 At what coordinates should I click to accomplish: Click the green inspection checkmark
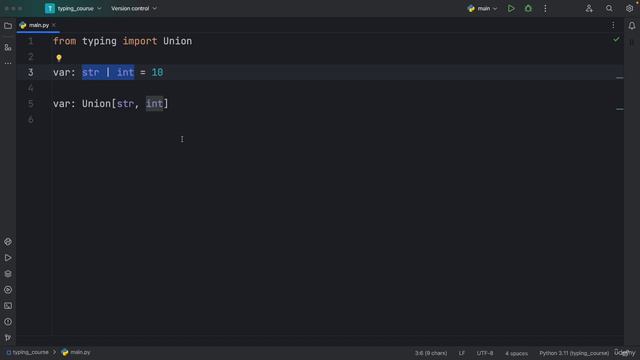pos(616,40)
